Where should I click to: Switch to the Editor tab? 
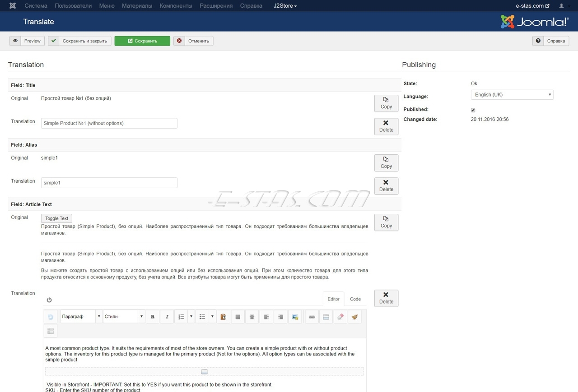(334, 299)
